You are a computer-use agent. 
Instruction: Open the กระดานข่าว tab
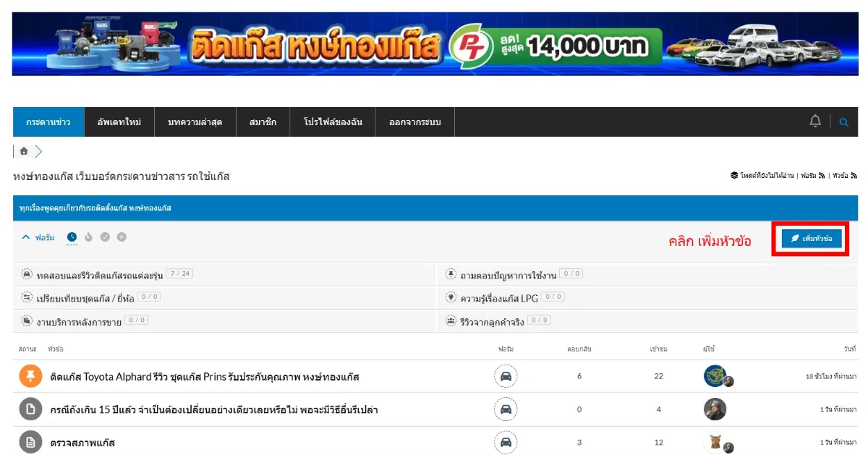pos(48,122)
